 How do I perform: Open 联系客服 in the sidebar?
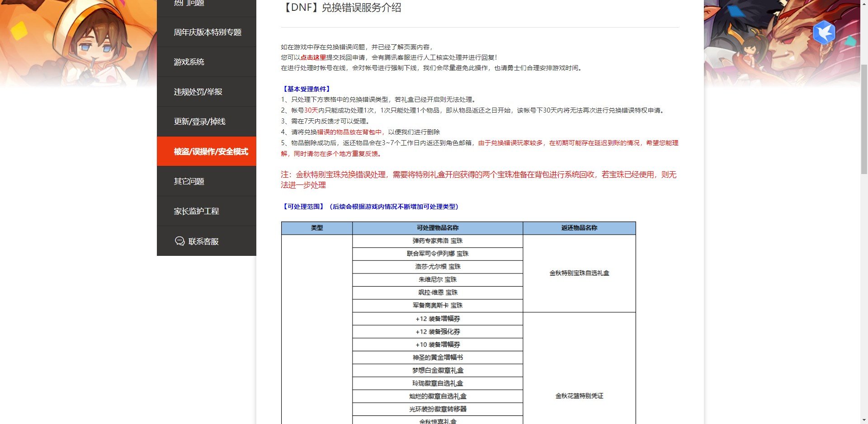[x=203, y=241]
